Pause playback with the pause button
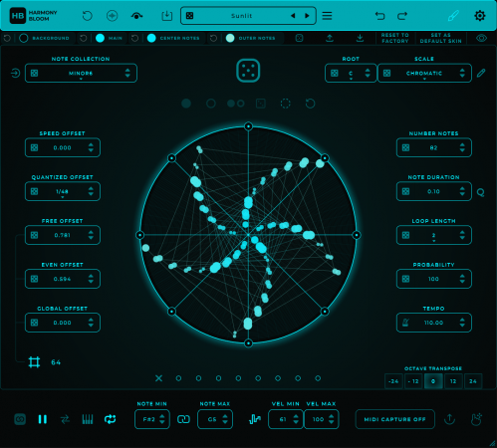Viewport: 497px width, 448px height. click(x=43, y=419)
